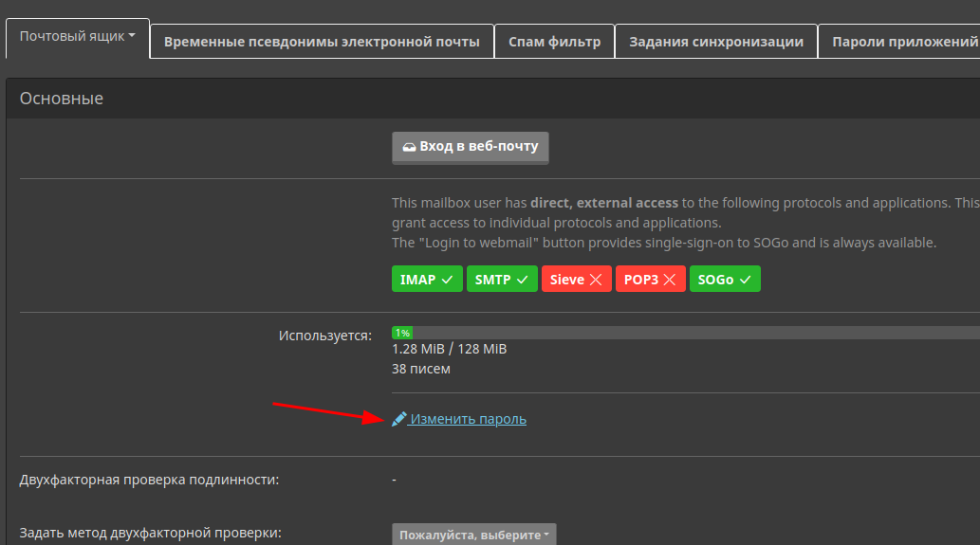Click the checkmark icon in the SMTP badge
Viewport: 980px width, 545px height.
[x=522, y=280]
